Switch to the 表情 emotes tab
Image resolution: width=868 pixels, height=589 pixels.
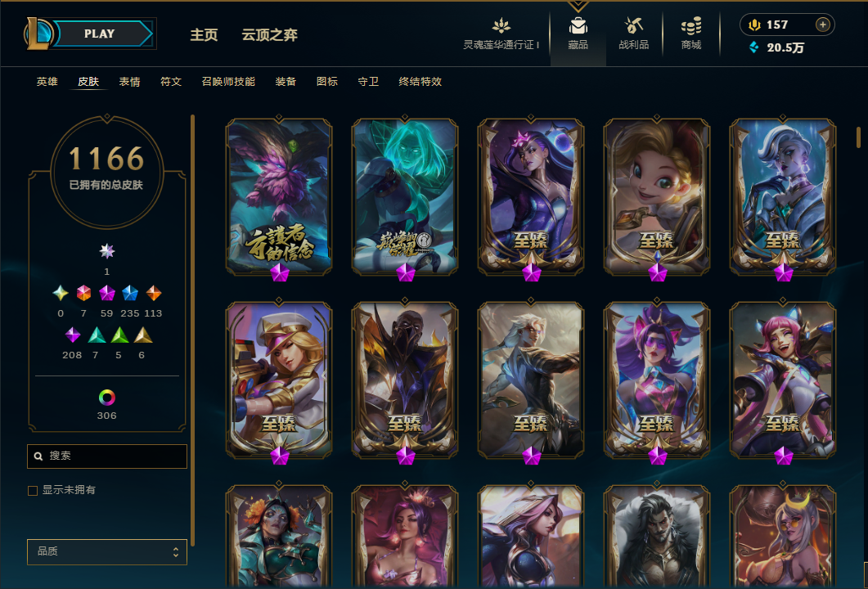(129, 81)
